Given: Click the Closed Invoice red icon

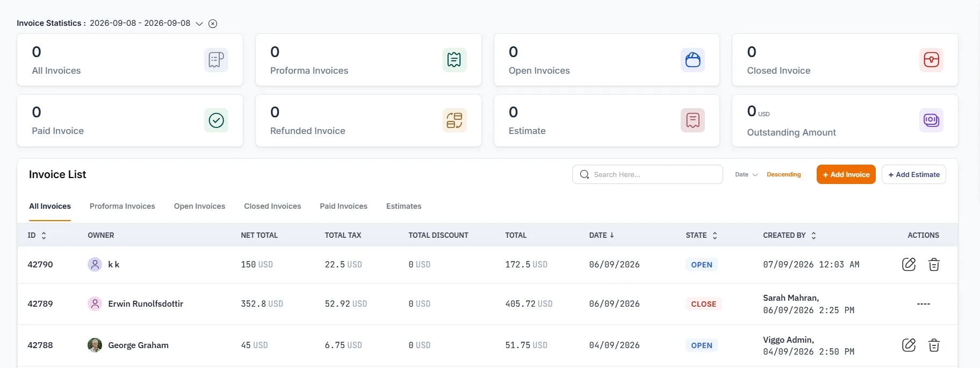Looking at the screenshot, I should 931,60.
